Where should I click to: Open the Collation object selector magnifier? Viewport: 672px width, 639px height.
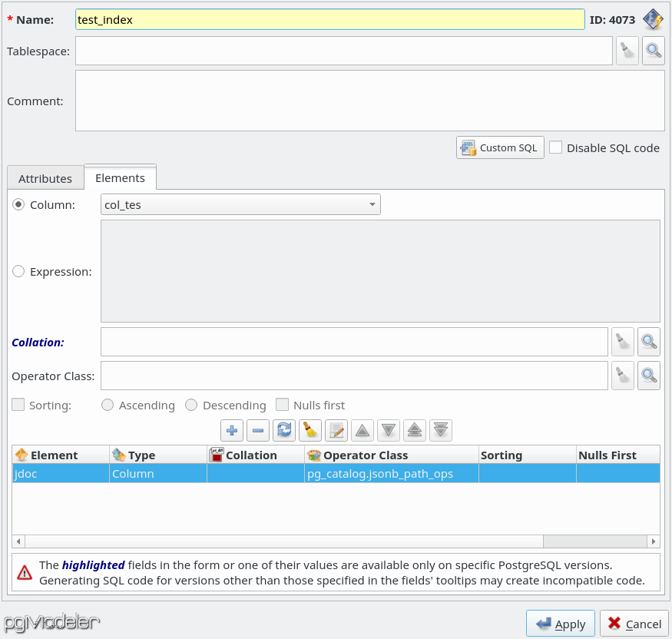(649, 342)
